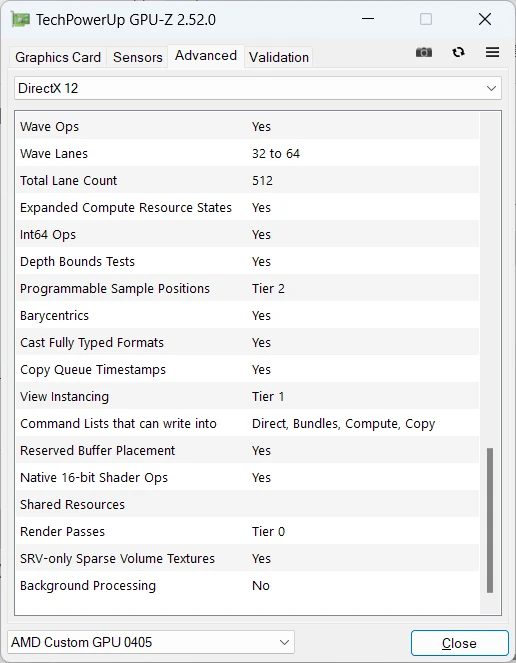
Task: Select the Total Lane Count label
Action: coord(69,181)
